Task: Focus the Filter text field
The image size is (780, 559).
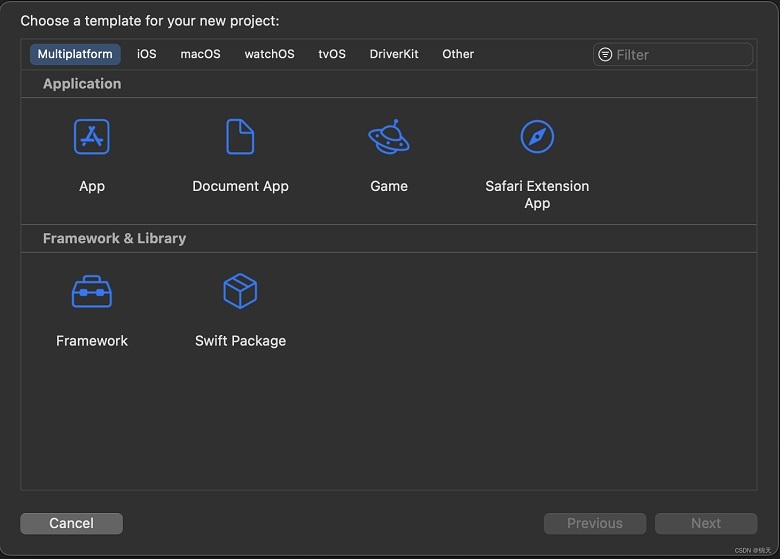Action: click(x=673, y=54)
